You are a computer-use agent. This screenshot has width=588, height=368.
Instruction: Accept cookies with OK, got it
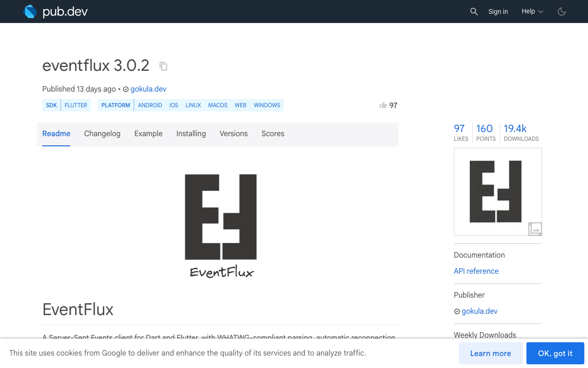click(555, 353)
